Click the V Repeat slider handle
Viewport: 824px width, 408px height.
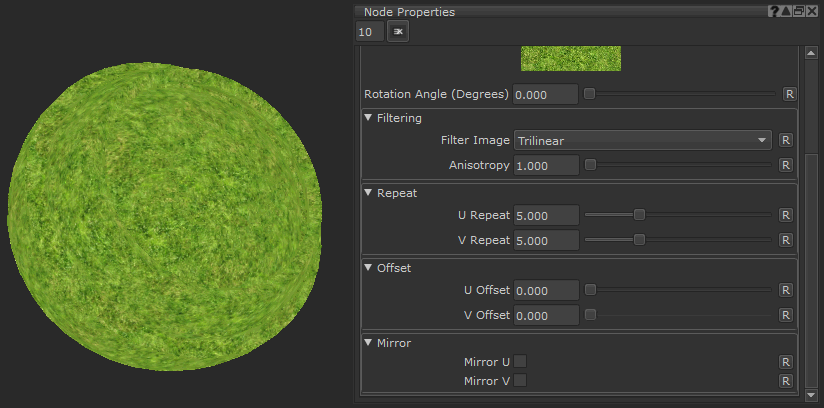coord(639,240)
